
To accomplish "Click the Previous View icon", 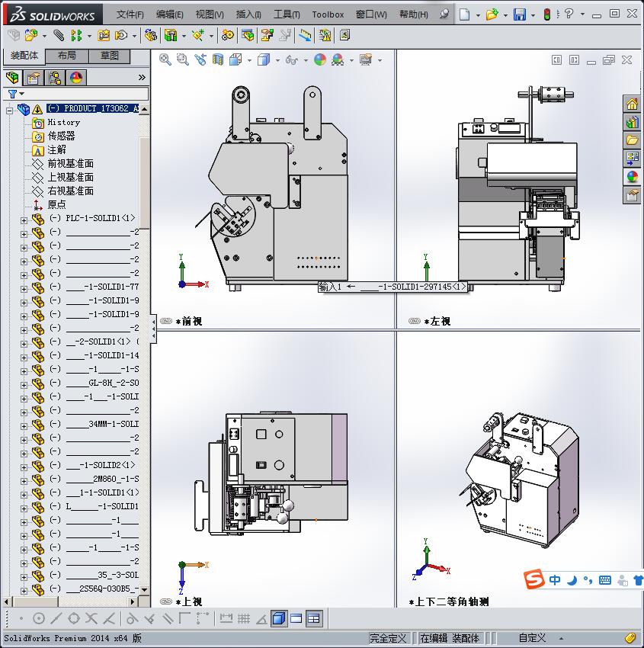I will 200,59.
